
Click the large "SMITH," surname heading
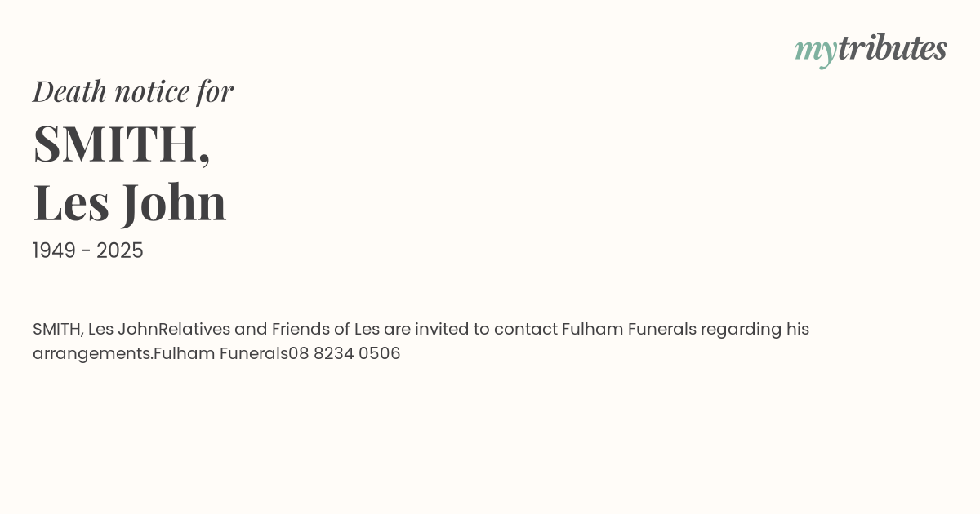click(x=122, y=144)
